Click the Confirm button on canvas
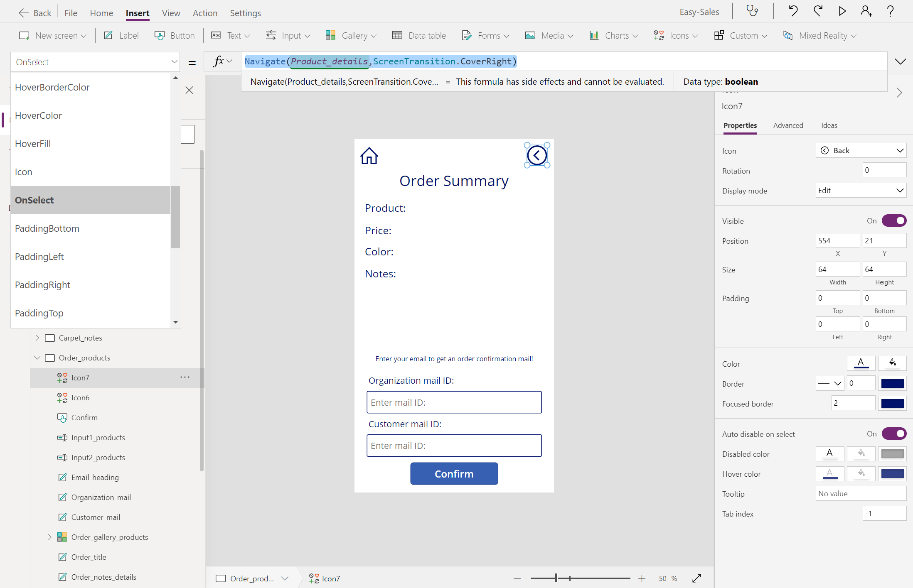The height and width of the screenshot is (588, 913). point(454,473)
